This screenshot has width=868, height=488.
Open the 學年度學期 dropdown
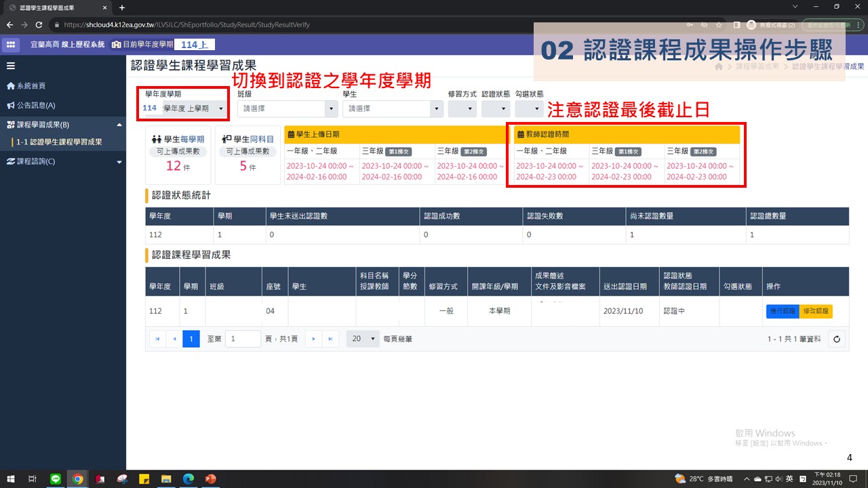click(184, 108)
